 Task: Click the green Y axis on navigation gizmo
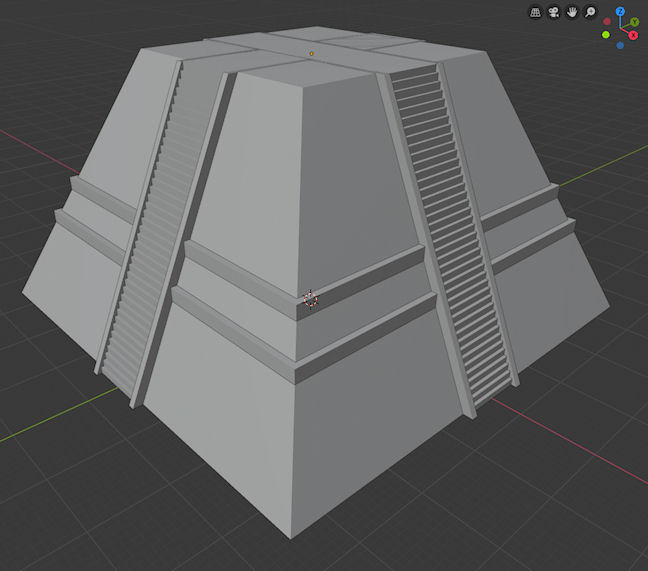(x=634, y=22)
